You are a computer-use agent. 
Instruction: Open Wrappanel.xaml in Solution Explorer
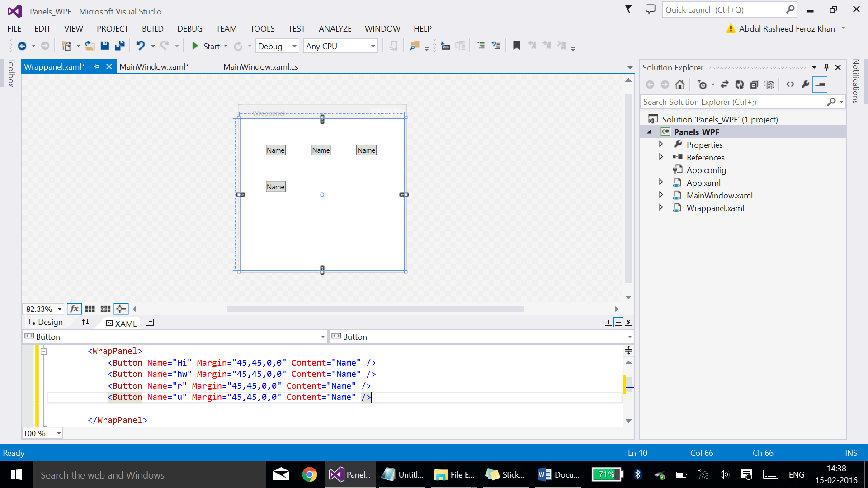715,208
